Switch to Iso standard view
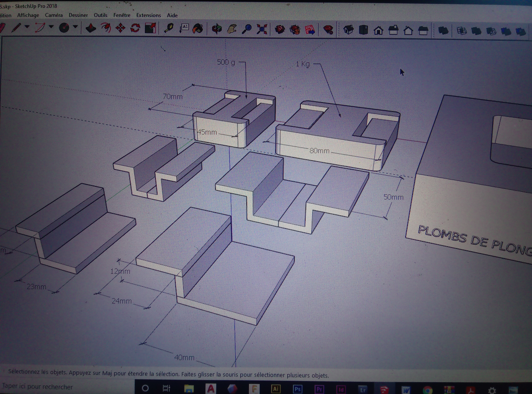The width and height of the screenshot is (532, 394). 348,30
